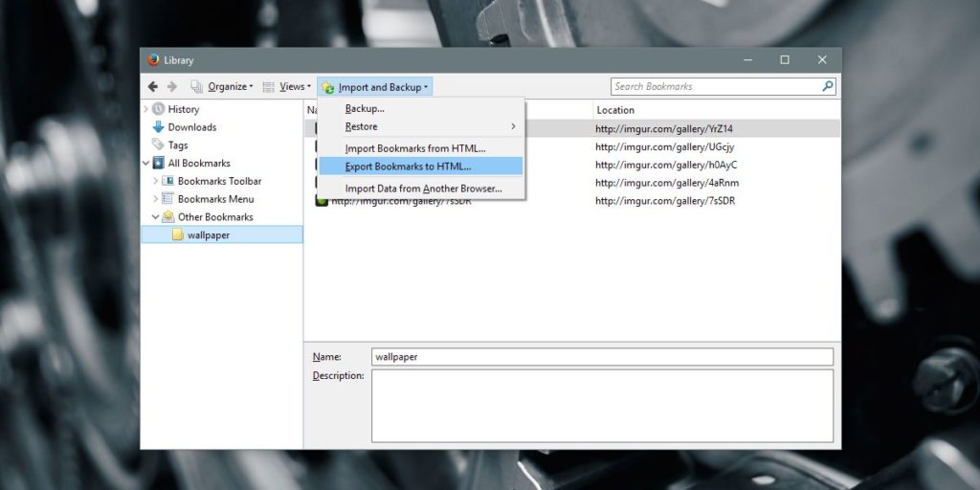980x490 pixels.
Task: Expand the Bookmarks Toolbar node
Action: click(x=156, y=181)
